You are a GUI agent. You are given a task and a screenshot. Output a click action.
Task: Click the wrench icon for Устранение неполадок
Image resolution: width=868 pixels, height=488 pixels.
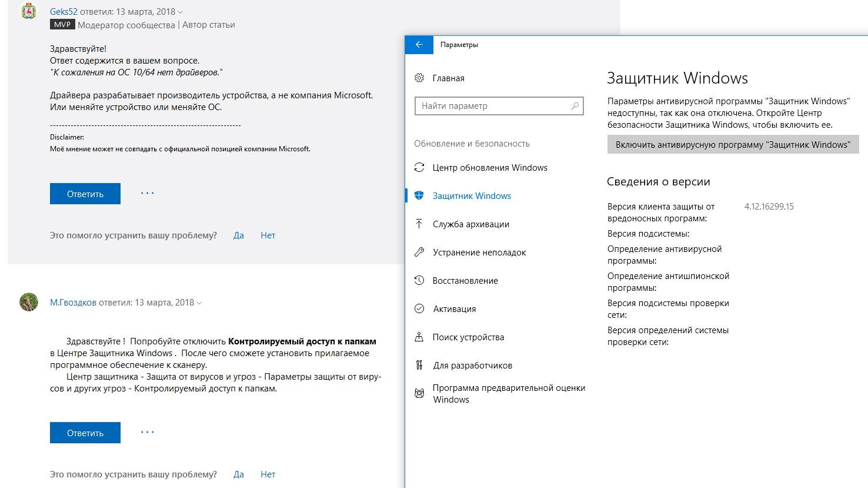coord(419,252)
